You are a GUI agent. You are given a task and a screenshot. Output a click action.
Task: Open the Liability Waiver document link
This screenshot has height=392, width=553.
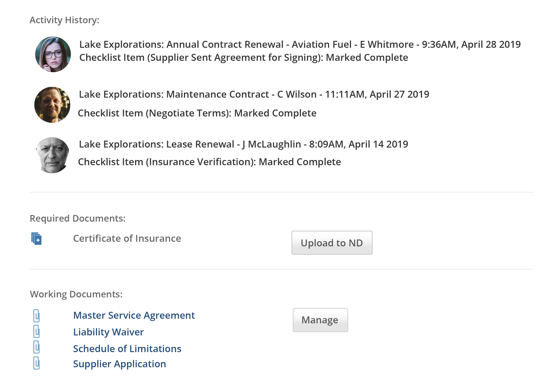tap(108, 332)
